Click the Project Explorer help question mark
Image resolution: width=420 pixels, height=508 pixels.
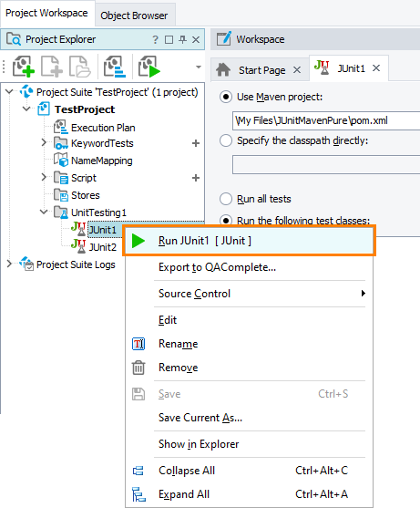tap(156, 39)
